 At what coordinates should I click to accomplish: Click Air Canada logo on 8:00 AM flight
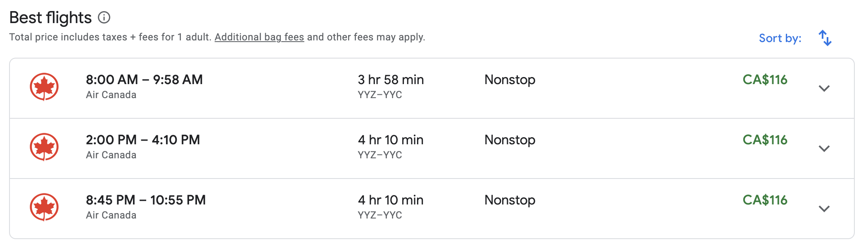coord(44,87)
